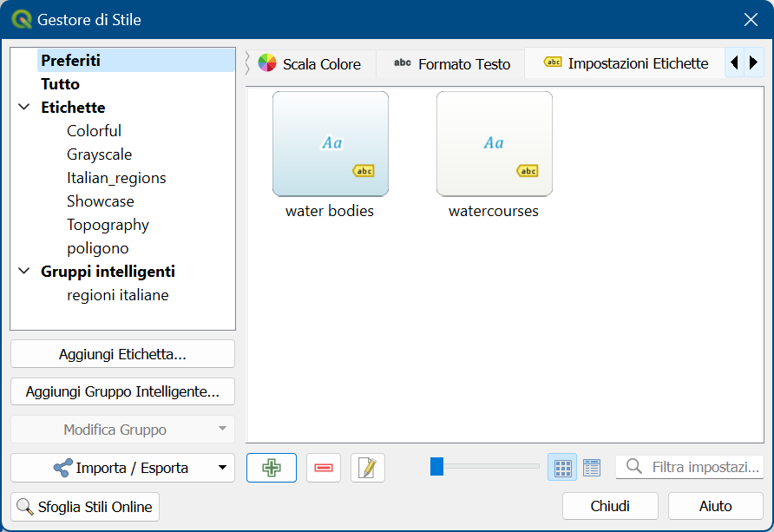The image size is (774, 532).
Task: Click the QGIS logo in title bar
Action: [21, 20]
